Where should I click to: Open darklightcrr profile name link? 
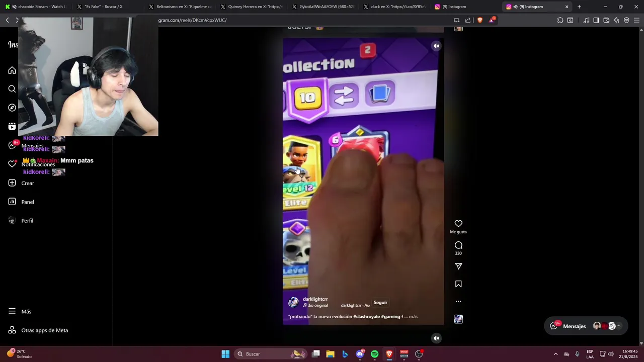point(315,299)
